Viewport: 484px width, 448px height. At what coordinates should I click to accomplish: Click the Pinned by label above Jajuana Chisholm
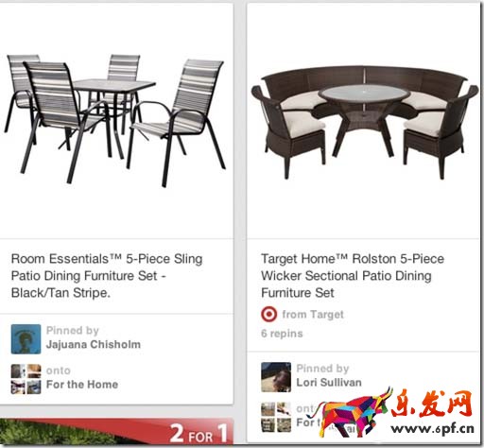(x=73, y=330)
